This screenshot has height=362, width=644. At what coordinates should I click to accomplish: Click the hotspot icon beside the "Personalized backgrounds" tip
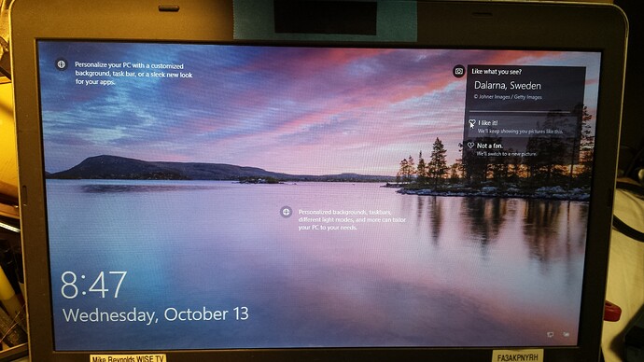[x=286, y=212]
